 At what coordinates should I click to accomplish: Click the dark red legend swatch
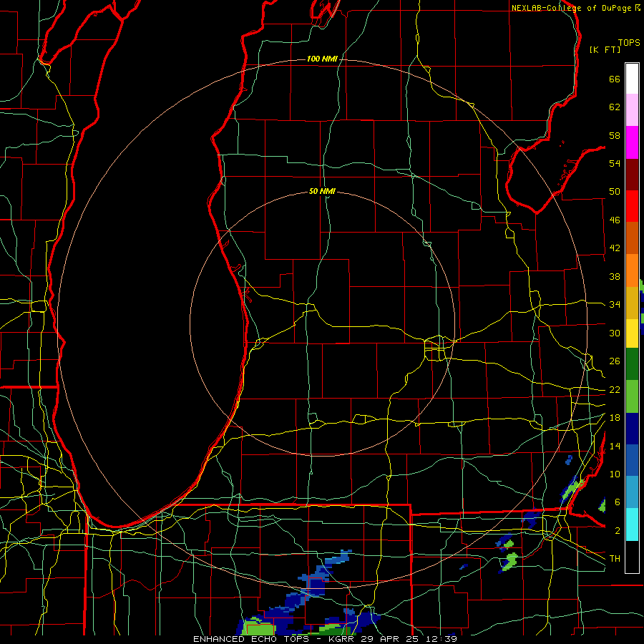click(632, 174)
